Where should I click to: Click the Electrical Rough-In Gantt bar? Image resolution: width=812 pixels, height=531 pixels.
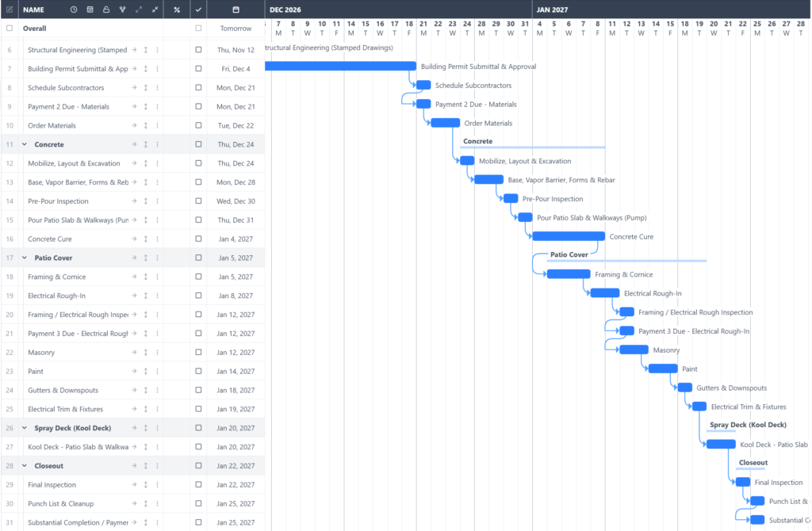click(605, 293)
